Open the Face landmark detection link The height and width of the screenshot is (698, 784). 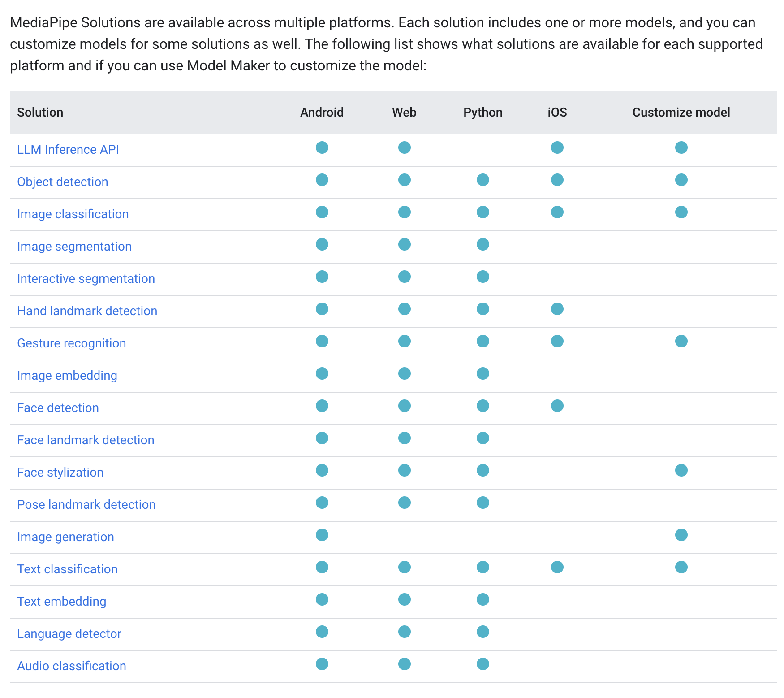tap(86, 440)
